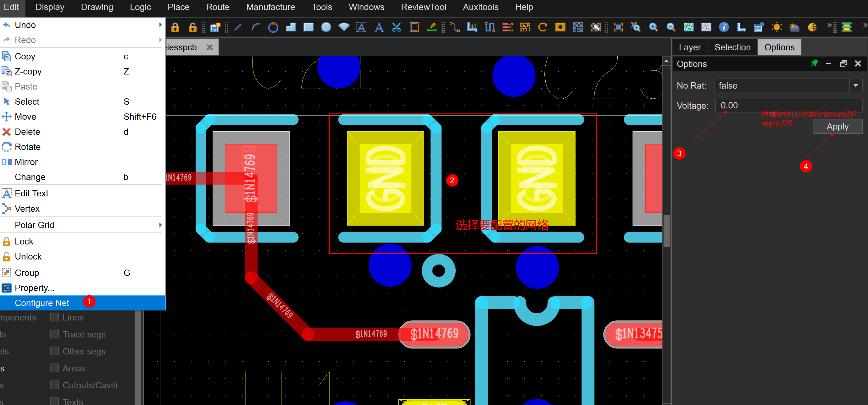
Task: Click the text A tool icon
Action: click(379, 27)
